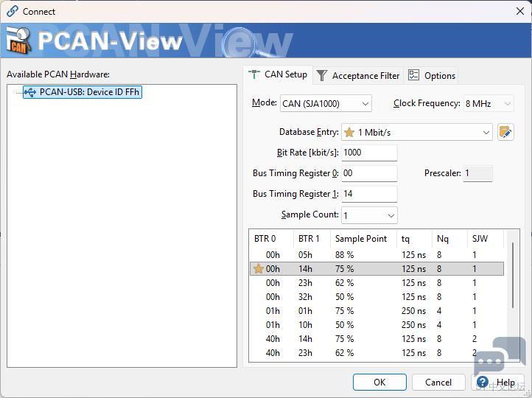The width and height of the screenshot is (532, 398).
Task: Open the Options tab
Action: click(x=431, y=75)
